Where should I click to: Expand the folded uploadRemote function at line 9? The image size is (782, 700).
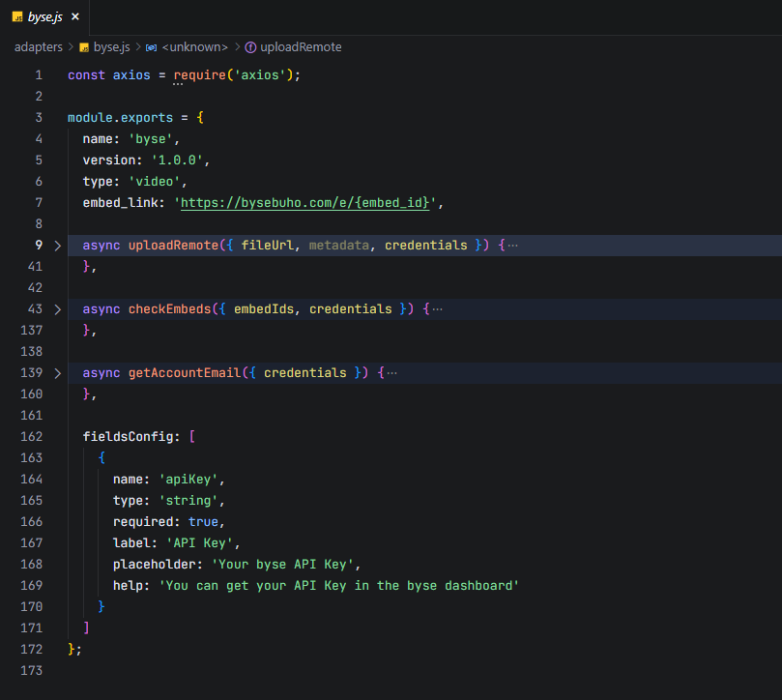[57, 246]
